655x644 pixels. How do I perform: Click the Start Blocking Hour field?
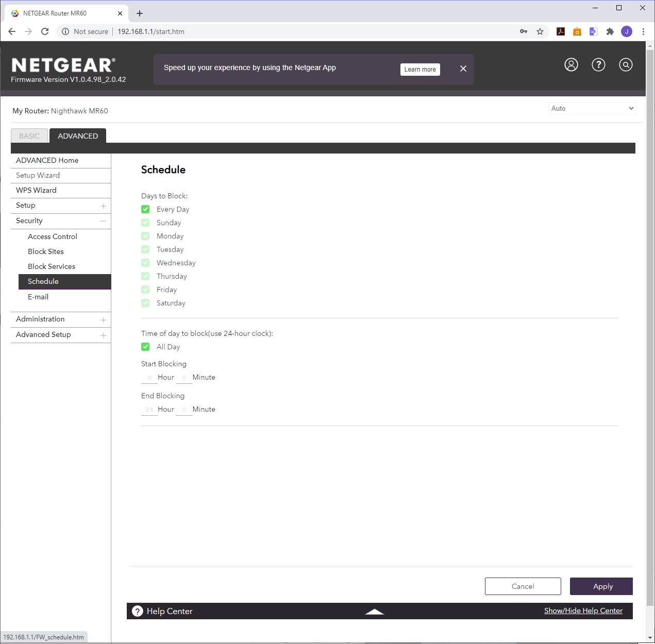[x=149, y=378]
